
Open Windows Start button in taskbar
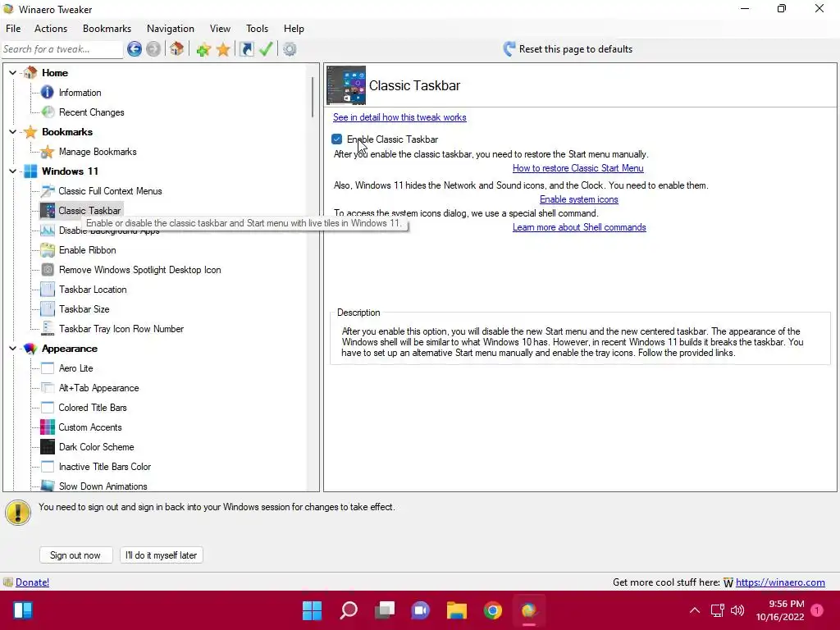point(312,610)
